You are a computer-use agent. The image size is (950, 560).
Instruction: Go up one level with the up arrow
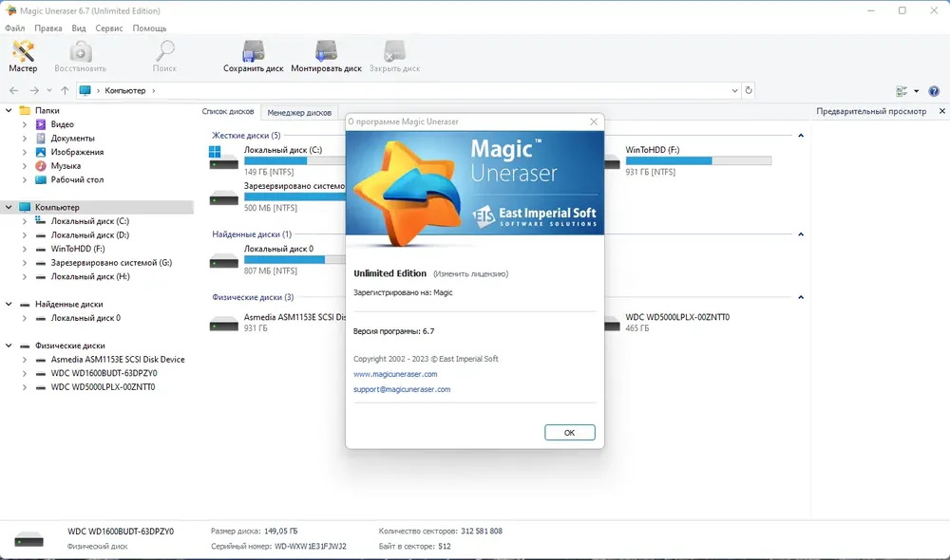[65, 90]
